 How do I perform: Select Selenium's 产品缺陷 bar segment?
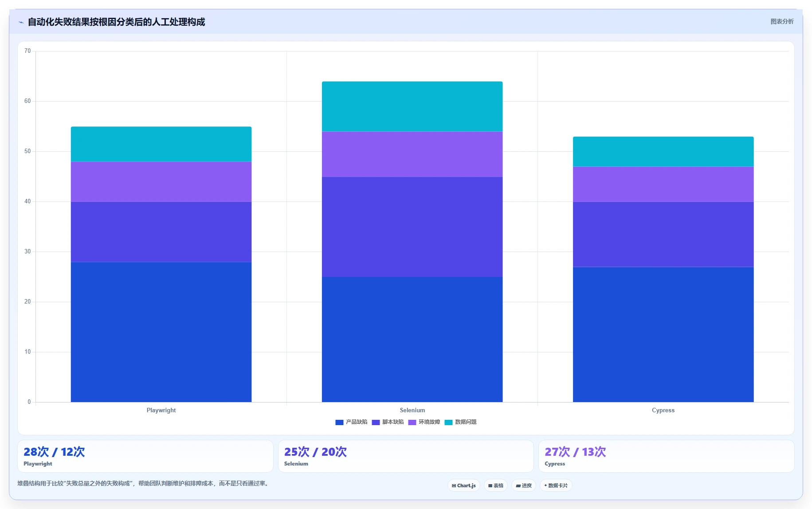tap(412, 339)
